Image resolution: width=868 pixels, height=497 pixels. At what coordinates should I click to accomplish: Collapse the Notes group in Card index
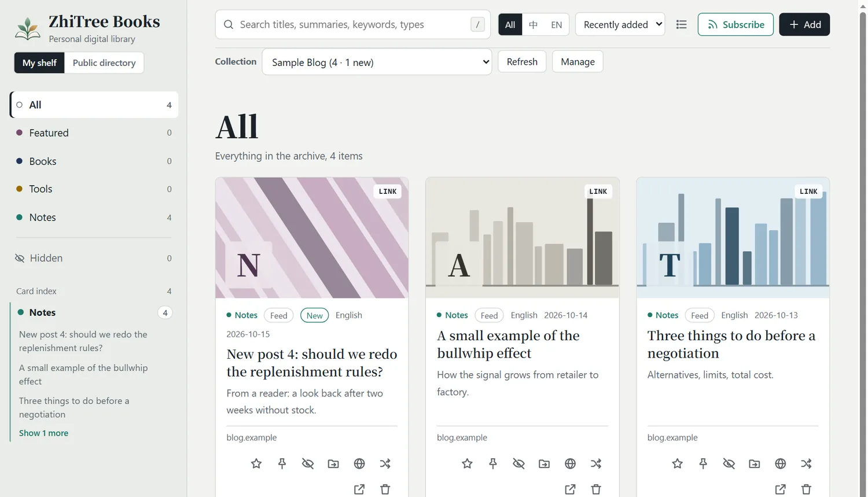click(94, 312)
